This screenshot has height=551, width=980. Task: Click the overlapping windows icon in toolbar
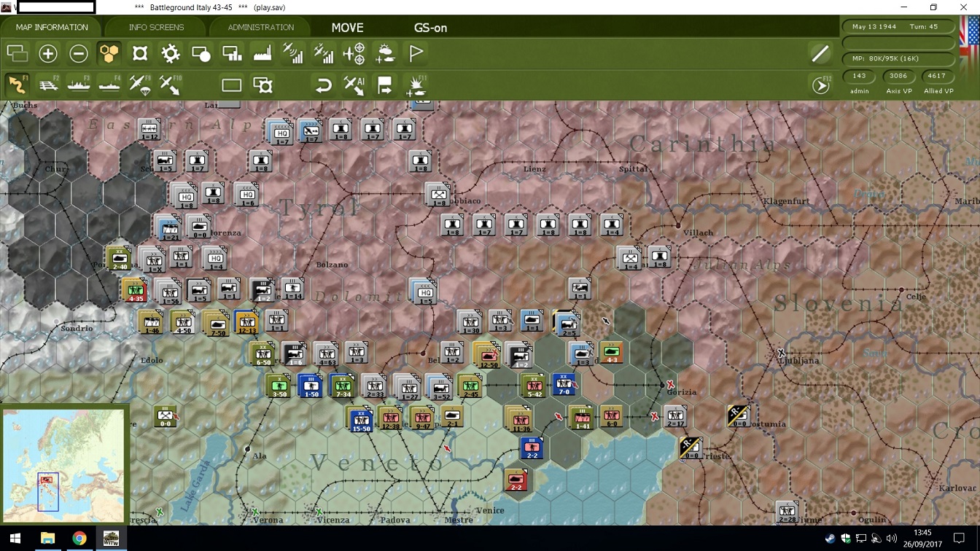coord(17,53)
